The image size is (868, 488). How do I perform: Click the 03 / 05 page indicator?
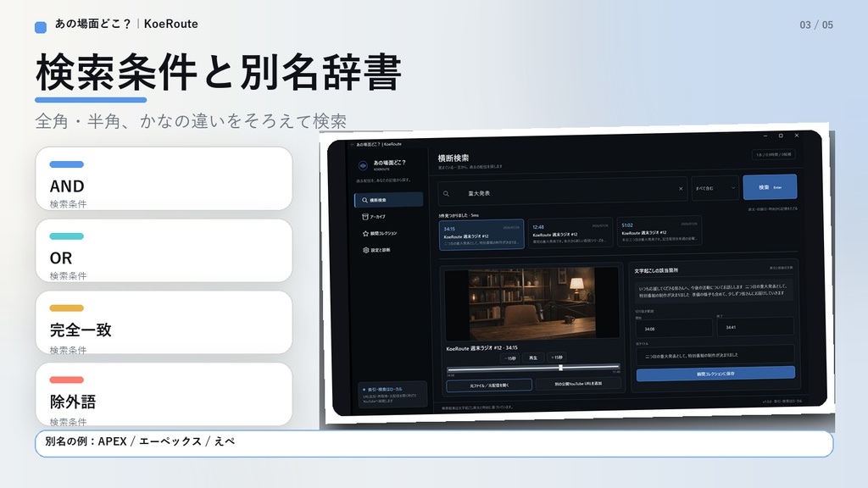pyautogui.click(x=816, y=25)
